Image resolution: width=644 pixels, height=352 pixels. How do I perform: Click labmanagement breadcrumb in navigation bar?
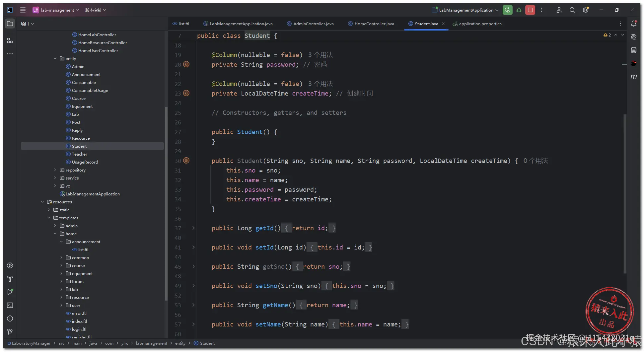(152, 343)
